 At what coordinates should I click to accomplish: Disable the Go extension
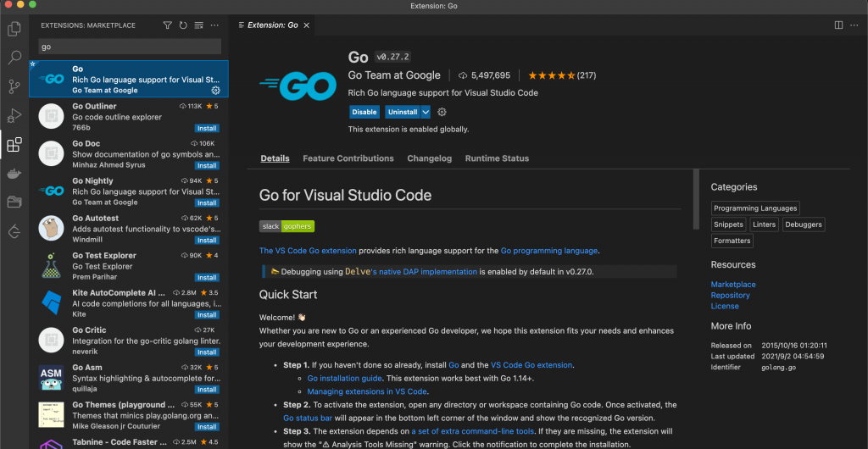pyautogui.click(x=364, y=112)
